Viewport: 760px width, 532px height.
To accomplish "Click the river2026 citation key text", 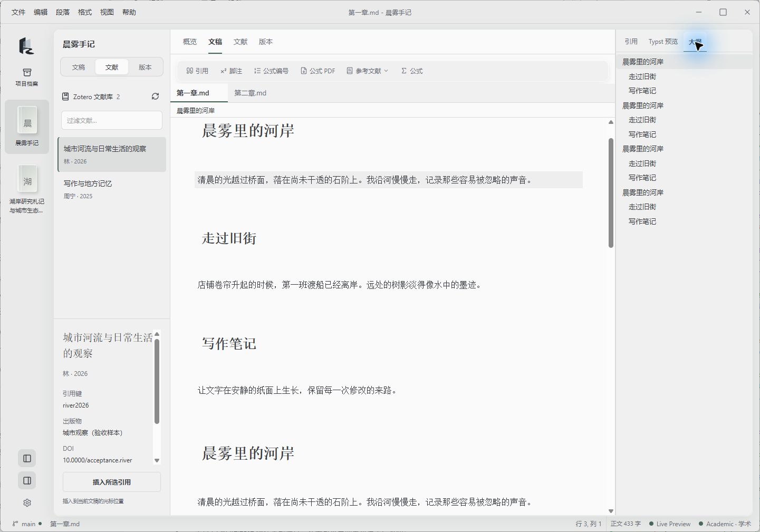I will pyautogui.click(x=76, y=405).
